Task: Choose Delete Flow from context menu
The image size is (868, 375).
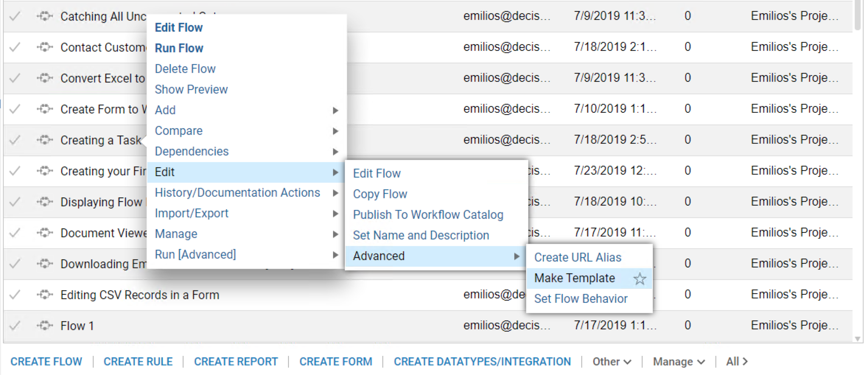Action: [185, 69]
